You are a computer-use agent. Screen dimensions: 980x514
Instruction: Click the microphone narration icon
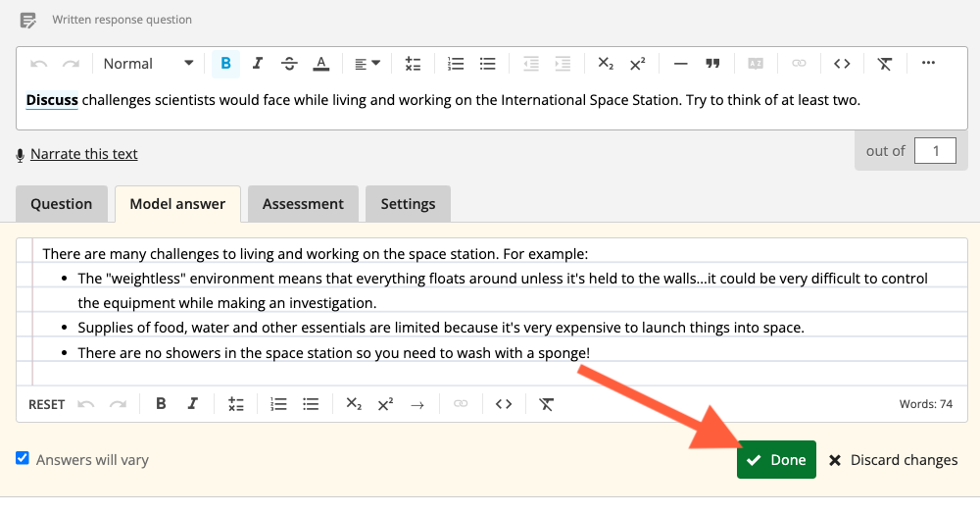coord(20,155)
